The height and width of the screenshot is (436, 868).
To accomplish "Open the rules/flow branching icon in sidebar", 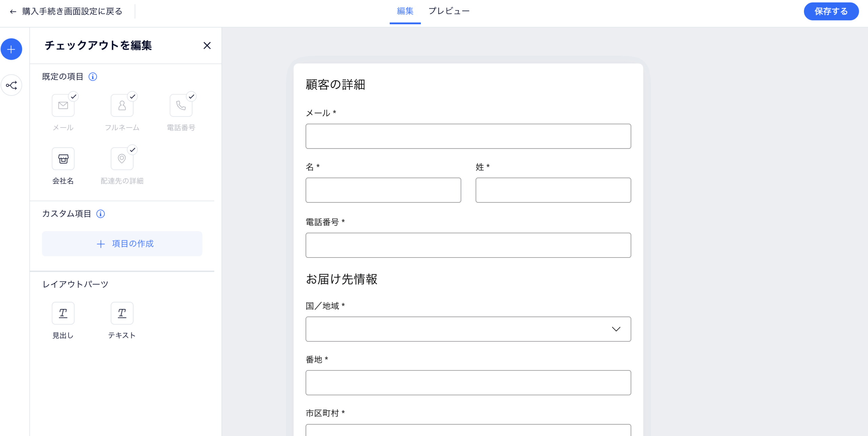I will pyautogui.click(x=11, y=85).
